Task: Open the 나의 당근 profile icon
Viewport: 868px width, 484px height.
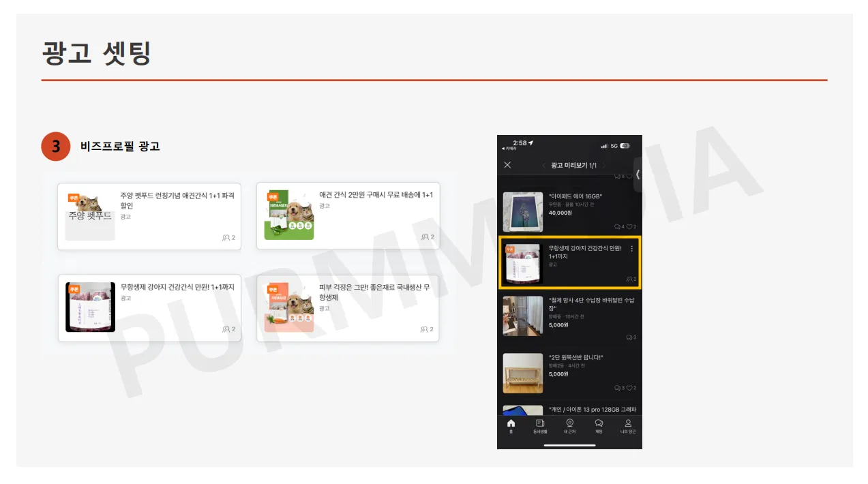Action: (x=628, y=424)
